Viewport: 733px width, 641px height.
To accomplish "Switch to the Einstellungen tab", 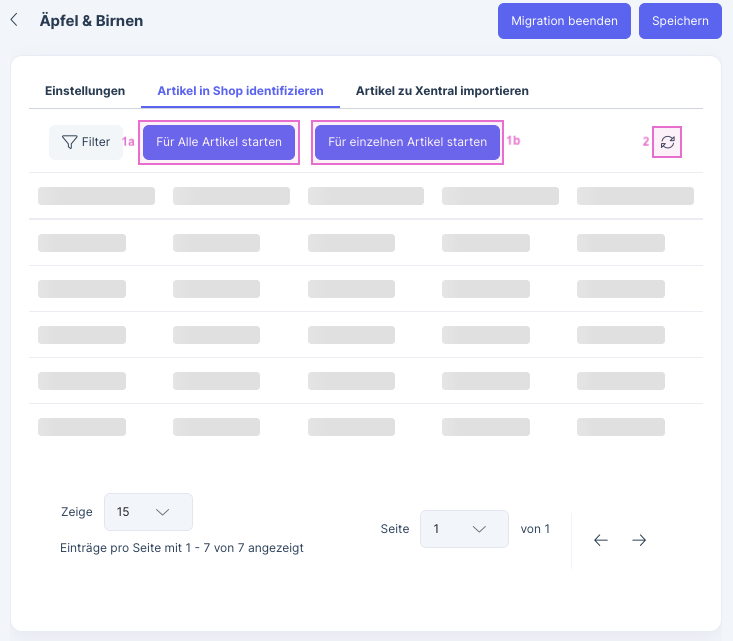I will tap(85, 91).
